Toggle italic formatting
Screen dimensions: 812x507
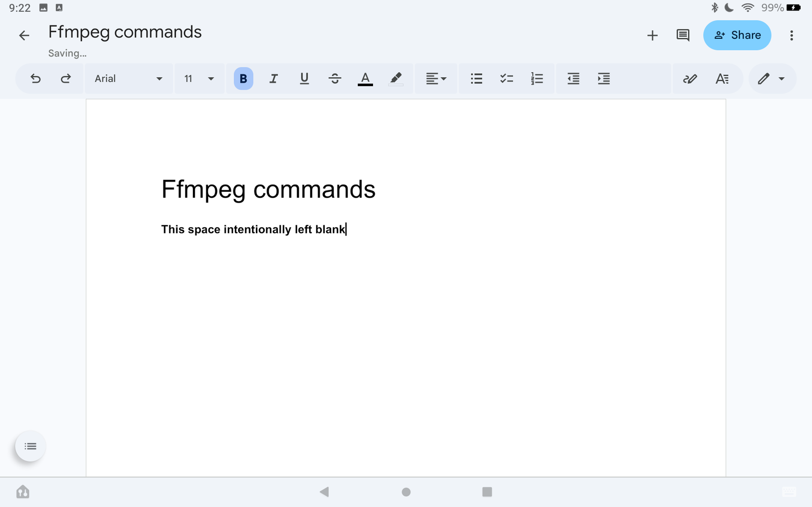pyautogui.click(x=274, y=79)
